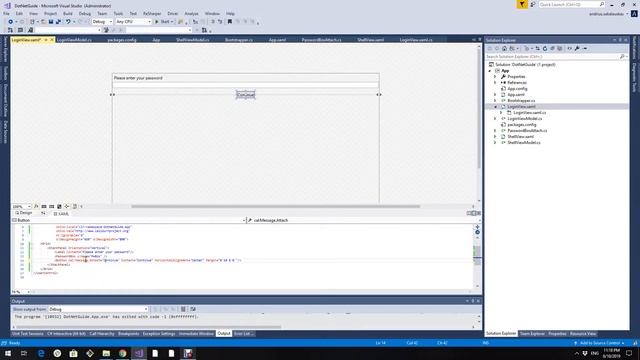Select LoginViewModel.cs in Solution Explorer

524,118
